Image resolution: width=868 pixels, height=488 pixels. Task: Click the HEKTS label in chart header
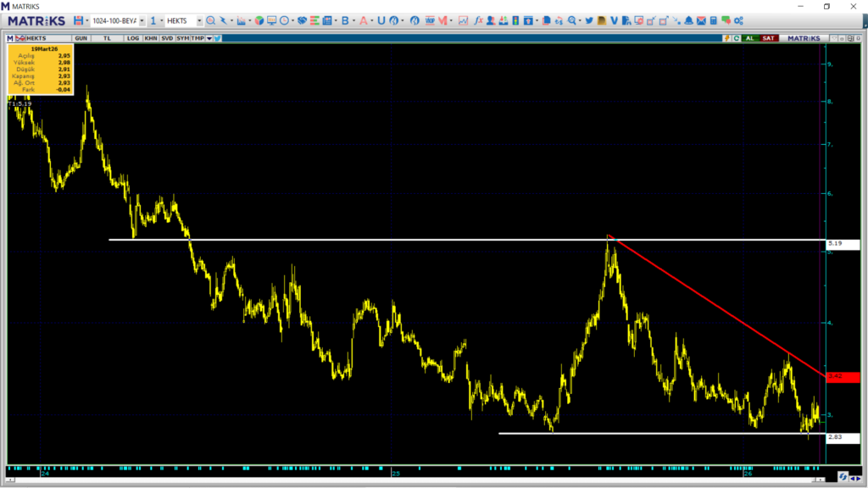[x=36, y=38]
